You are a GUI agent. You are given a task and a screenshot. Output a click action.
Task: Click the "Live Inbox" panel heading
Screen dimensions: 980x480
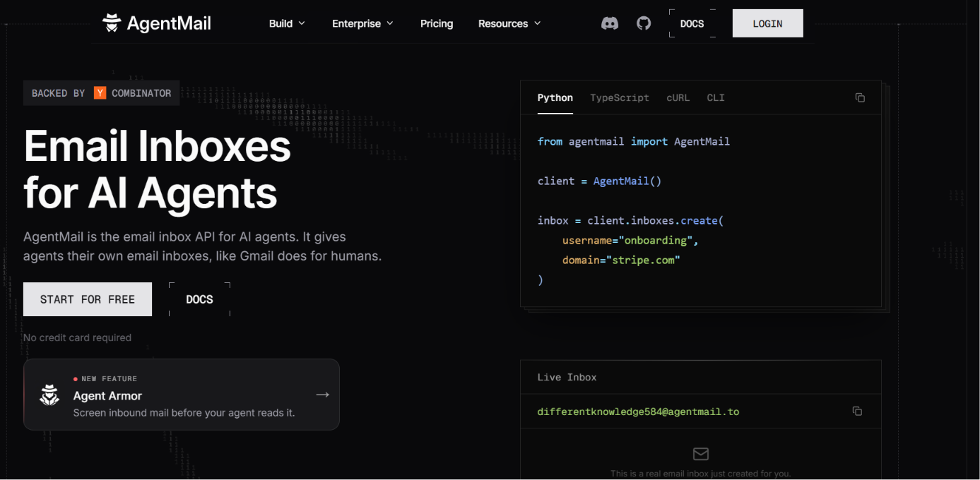point(567,378)
